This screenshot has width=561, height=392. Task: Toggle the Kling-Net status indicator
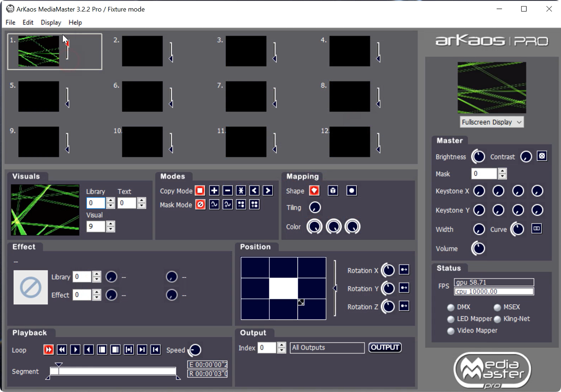tap(497, 319)
